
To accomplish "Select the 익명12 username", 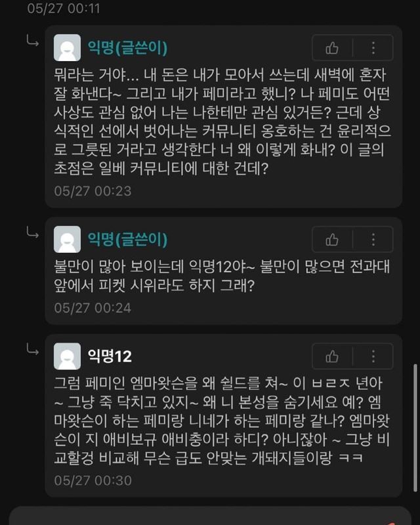I will coord(110,356).
